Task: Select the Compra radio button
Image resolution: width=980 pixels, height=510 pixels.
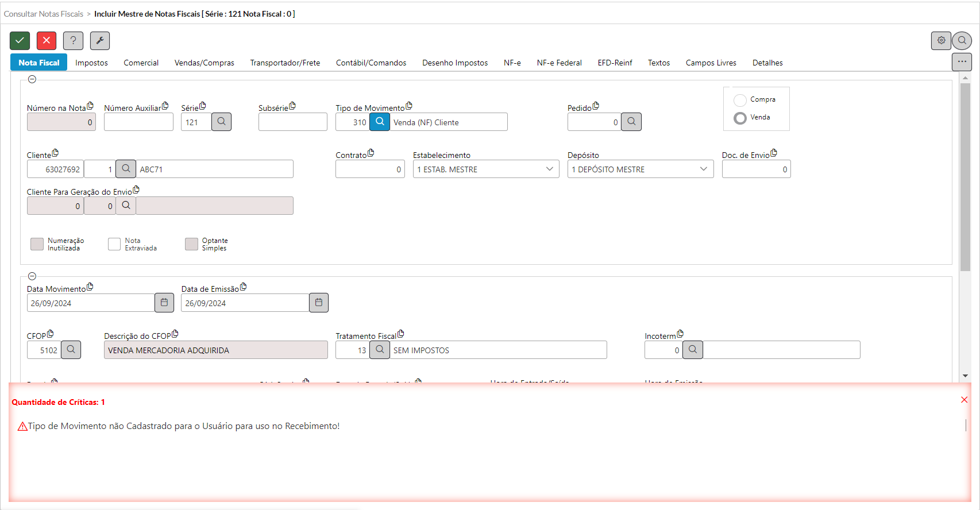Action: 740,100
